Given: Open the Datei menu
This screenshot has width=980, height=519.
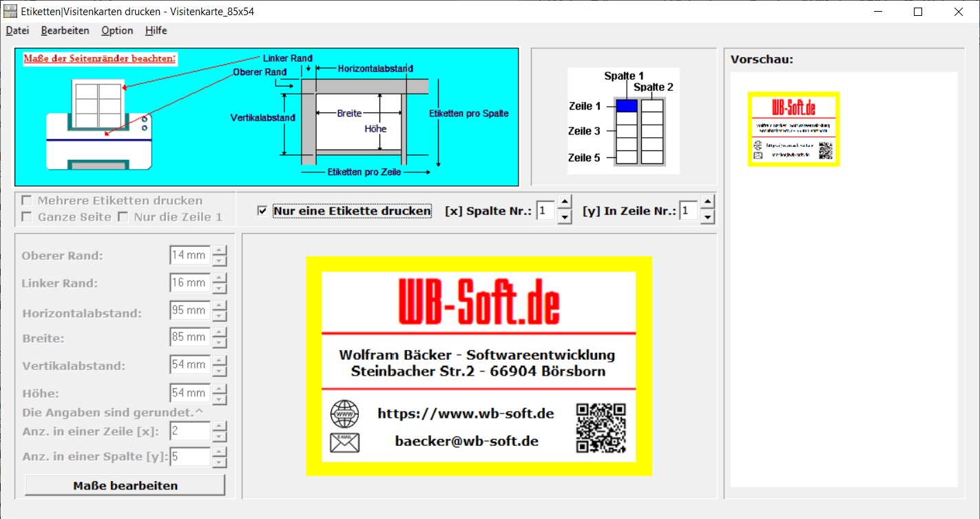Looking at the screenshot, I should (17, 30).
